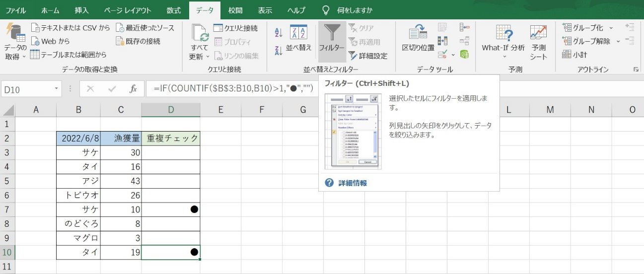The width and height of the screenshot is (644, 274).
Task: Select column D header
Action: click(x=171, y=110)
